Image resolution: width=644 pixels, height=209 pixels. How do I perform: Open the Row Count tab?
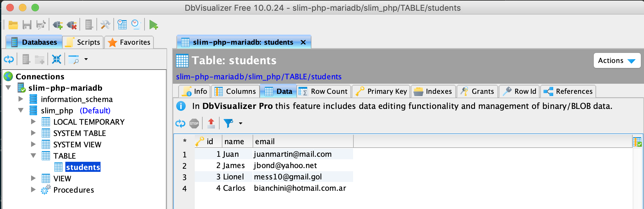[324, 91]
